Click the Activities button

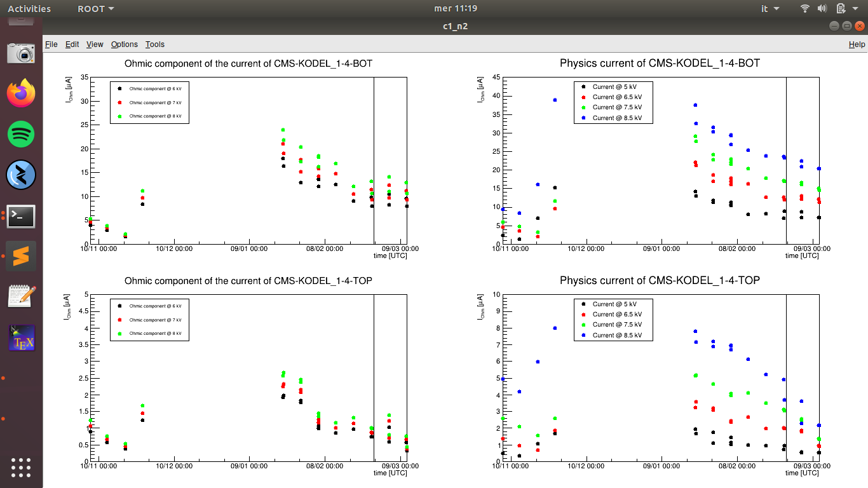pos(29,9)
